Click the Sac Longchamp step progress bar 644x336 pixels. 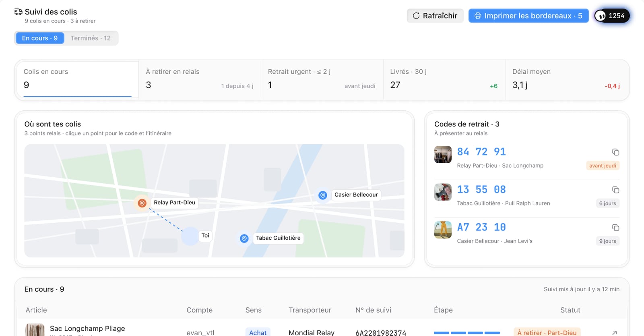467,333
